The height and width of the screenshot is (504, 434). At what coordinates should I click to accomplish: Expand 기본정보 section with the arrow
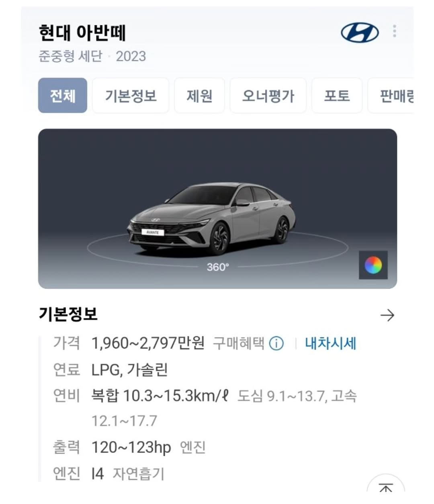click(387, 316)
